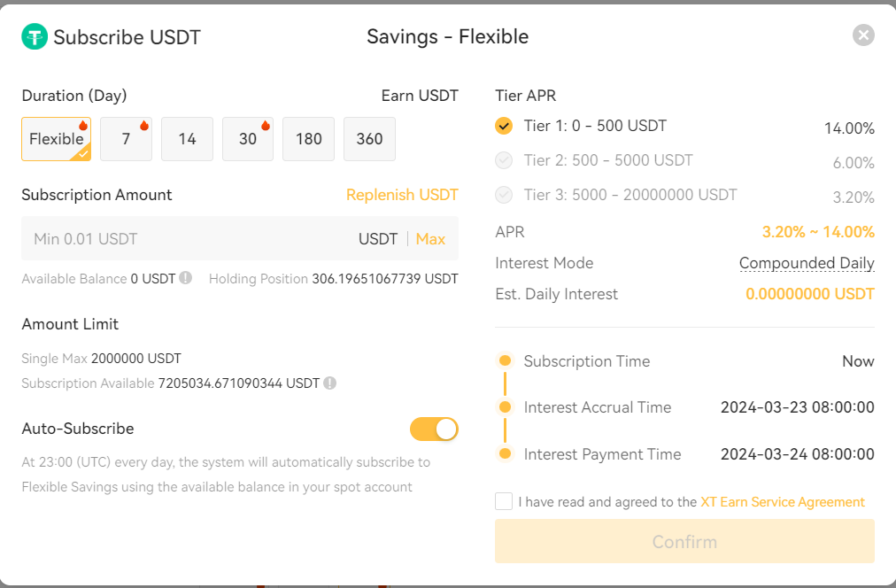Select Tier 3: 5000 - 20000000 USDT

click(x=630, y=195)
